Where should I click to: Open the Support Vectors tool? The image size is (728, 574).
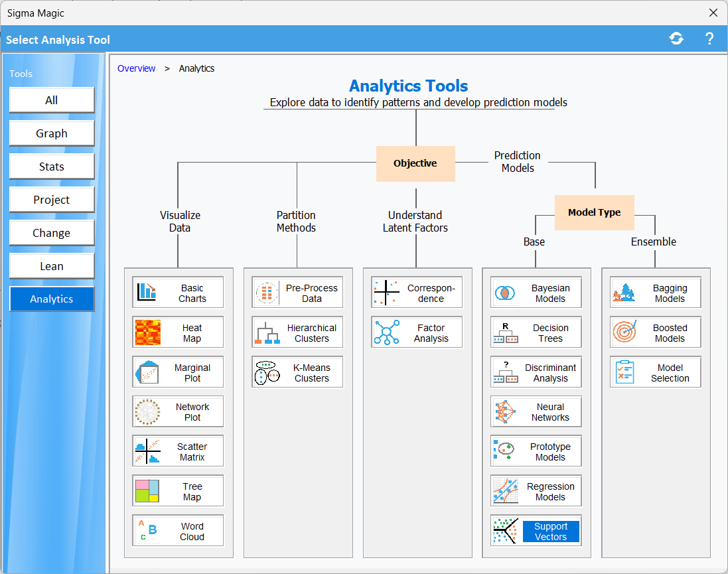click(x=536, y=531)
